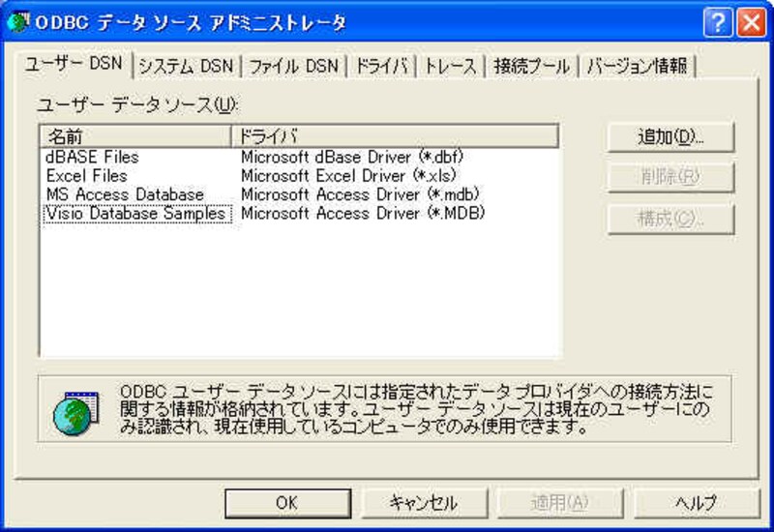This screenshot has height=532, width=774.
Task: Open the システム DSN tab
Action: 186,66
